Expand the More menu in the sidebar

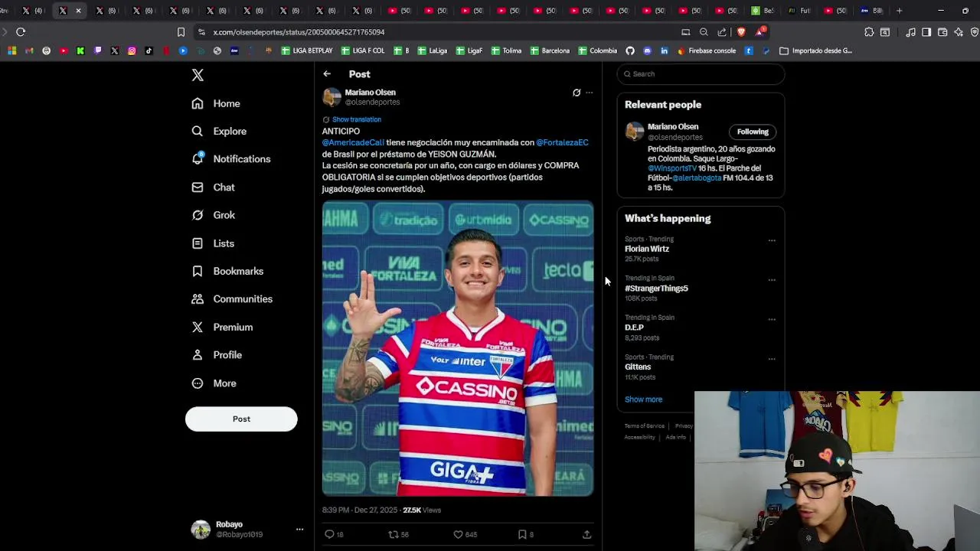tap(214, 383)
